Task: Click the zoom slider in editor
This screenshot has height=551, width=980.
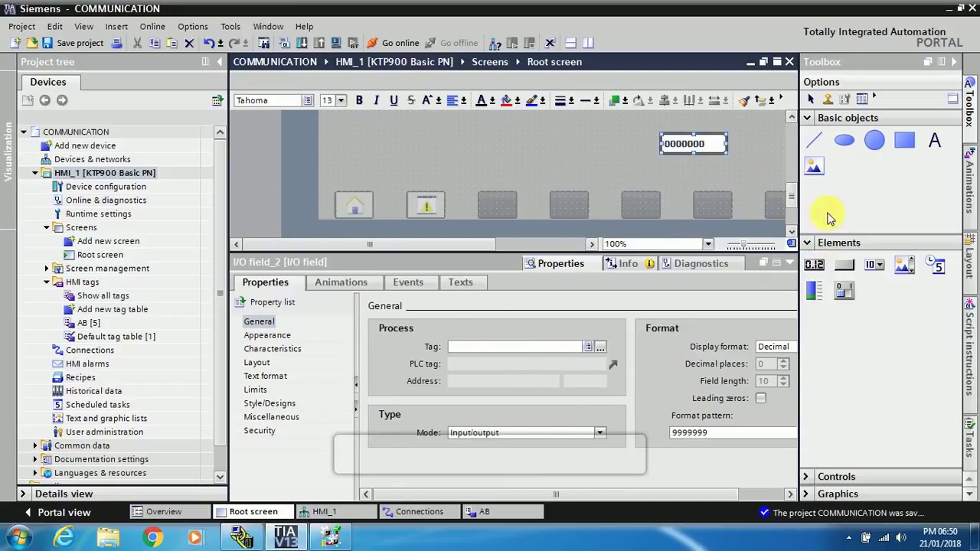Action: tap(745, 244)
